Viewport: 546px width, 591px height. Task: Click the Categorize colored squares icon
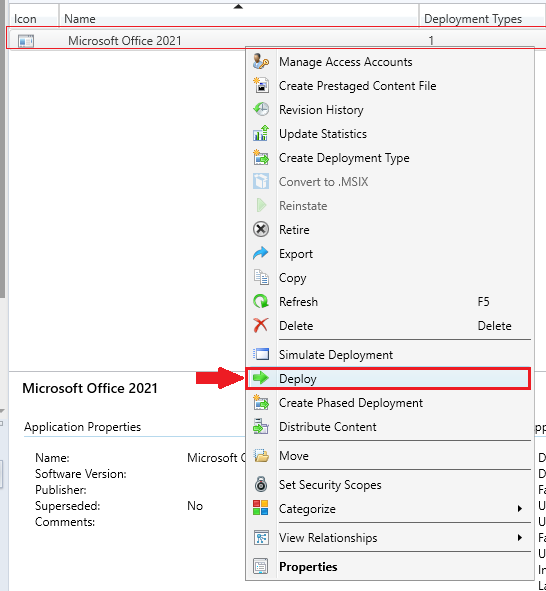tap(261, 508)
